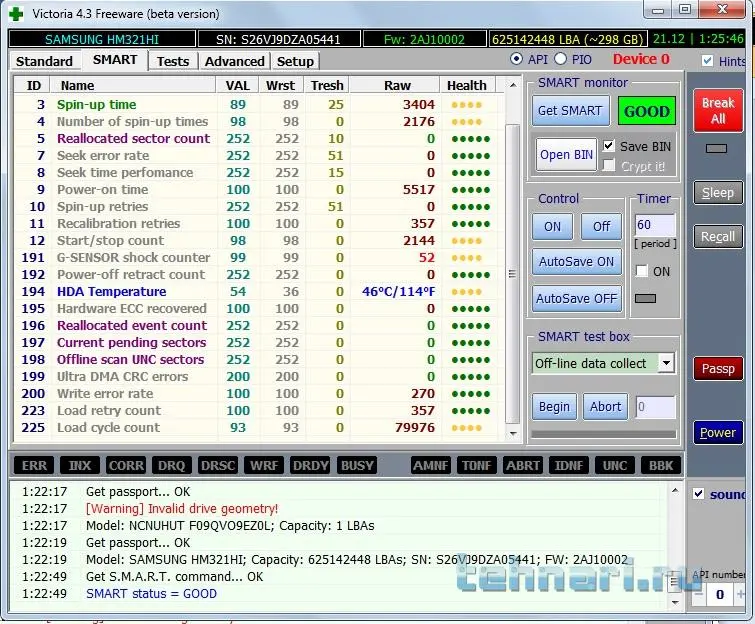This screenshot has width=755, height=624.
Task: Click the green GOOD status indicator
Action: coord(647,111)
